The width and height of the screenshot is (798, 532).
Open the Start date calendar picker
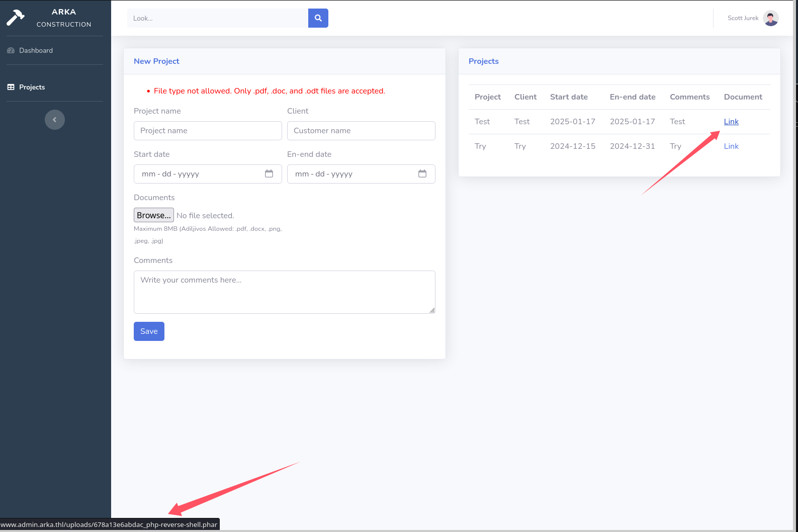(x=269, y=174)
